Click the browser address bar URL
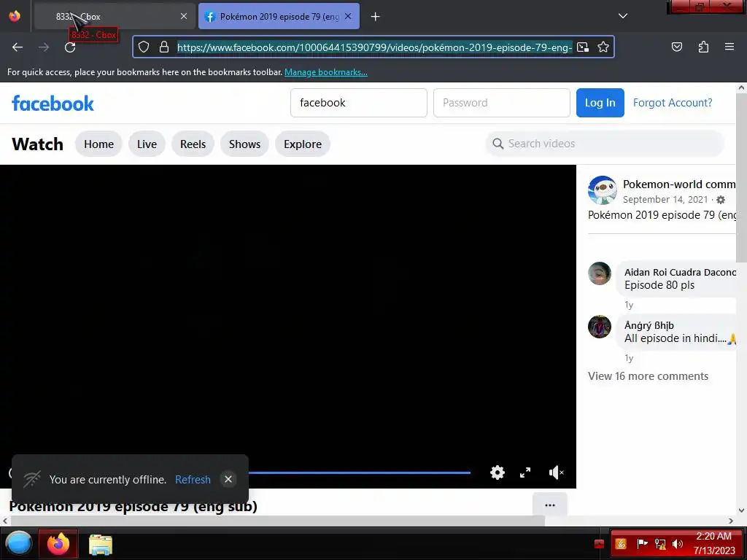This screenshot has height=560, width=747. [374, 47]
